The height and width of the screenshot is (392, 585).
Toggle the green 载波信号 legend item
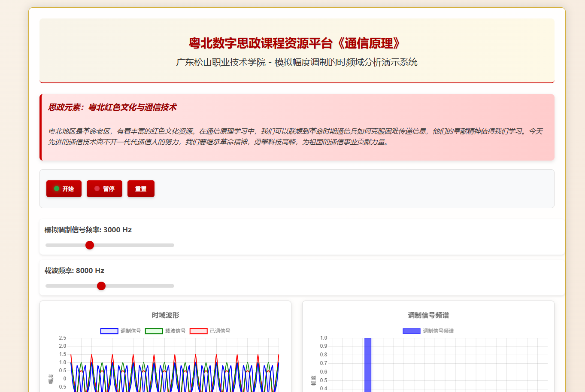165,331
